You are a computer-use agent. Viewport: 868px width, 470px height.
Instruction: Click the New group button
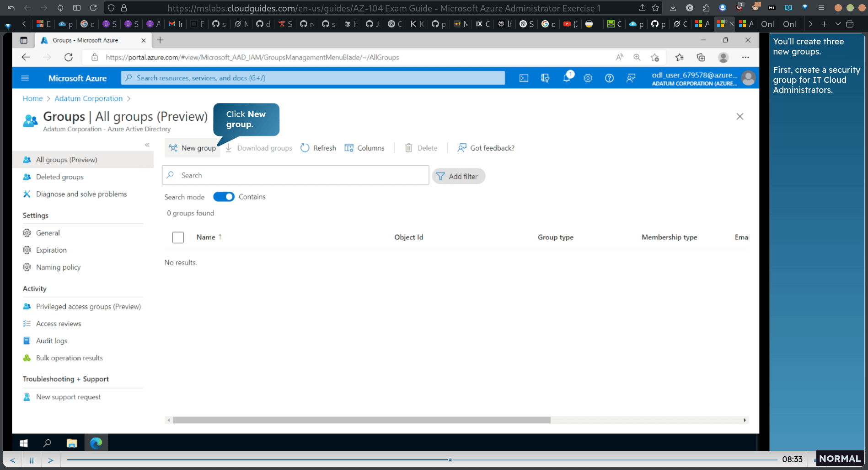(x=192, y=148)
